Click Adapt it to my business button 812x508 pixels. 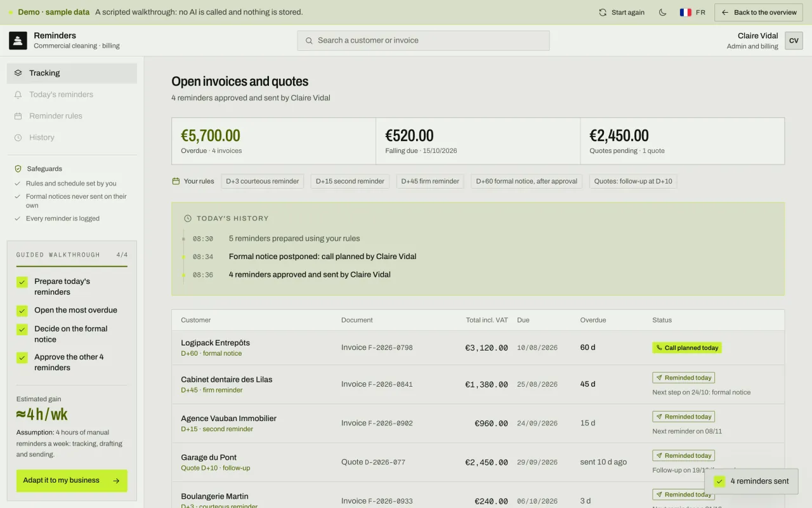click(72, 481)
